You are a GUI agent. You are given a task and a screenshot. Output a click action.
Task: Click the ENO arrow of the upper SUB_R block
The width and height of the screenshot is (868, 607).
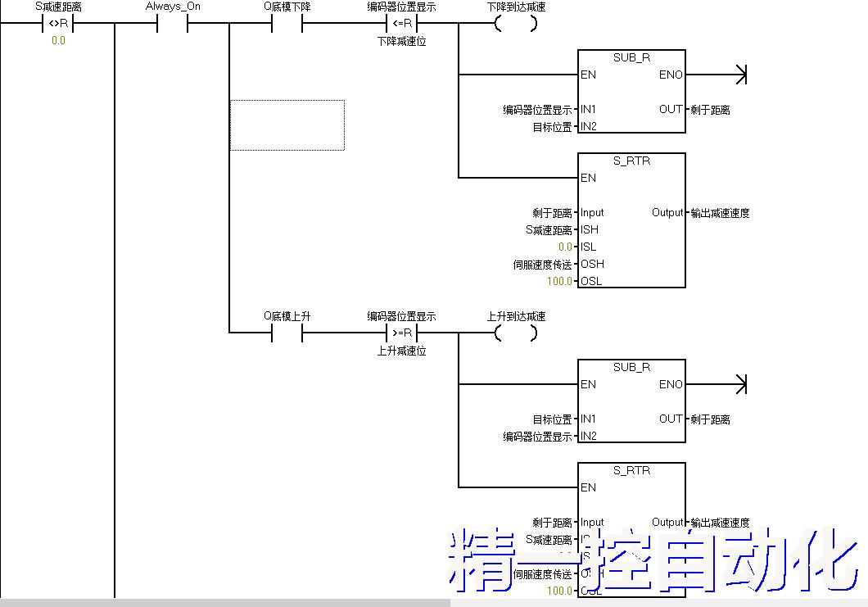740,75
